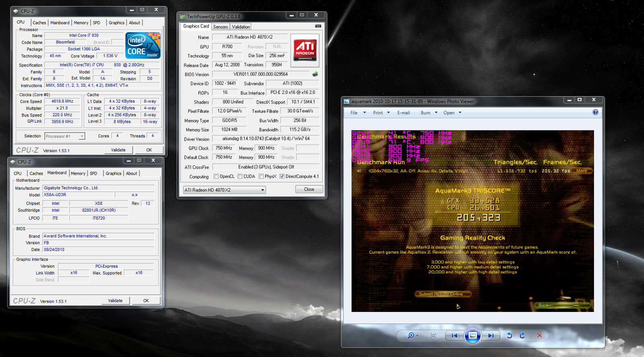This screenshot has width=644, height=357.
Task: Switch to Mainboard tab in top CPU-Z
Action: [x=60, y=23]
